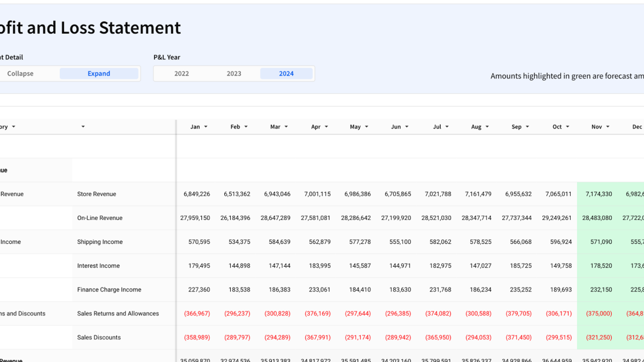This screenshot has width=644, height=362.
Task: Select Interest Income Feb value 144,898
Action: tap(239, 266)
